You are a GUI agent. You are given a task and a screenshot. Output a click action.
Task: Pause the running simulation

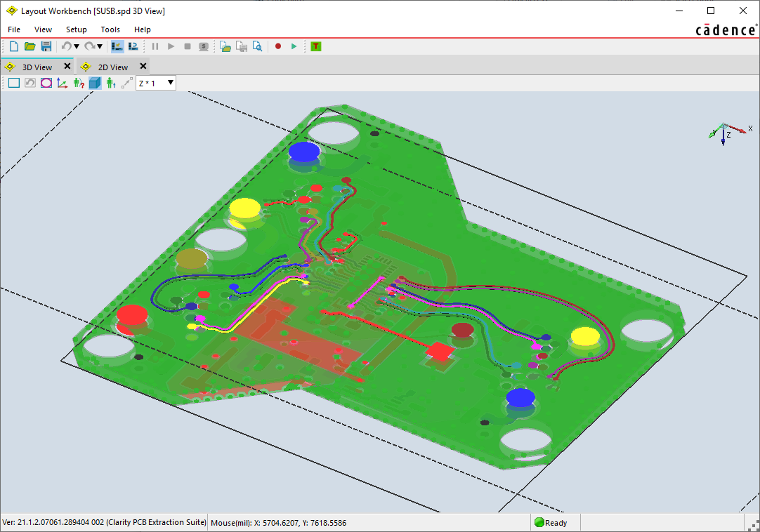[155, 46]
